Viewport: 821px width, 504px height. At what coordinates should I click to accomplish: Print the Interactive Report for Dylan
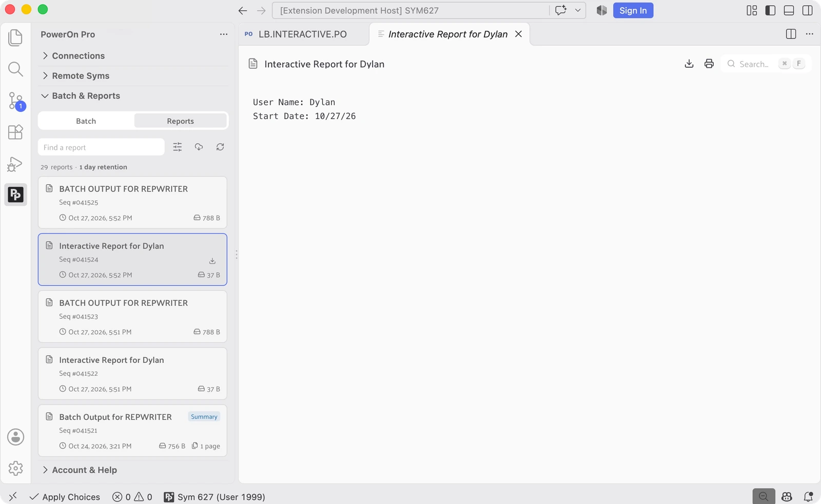(x=709, y=64)
